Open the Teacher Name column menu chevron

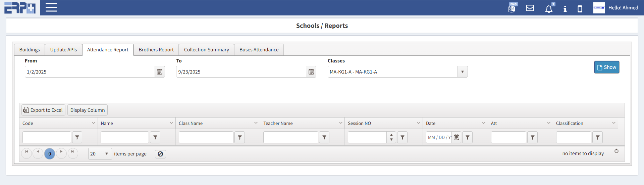[340, 123]
